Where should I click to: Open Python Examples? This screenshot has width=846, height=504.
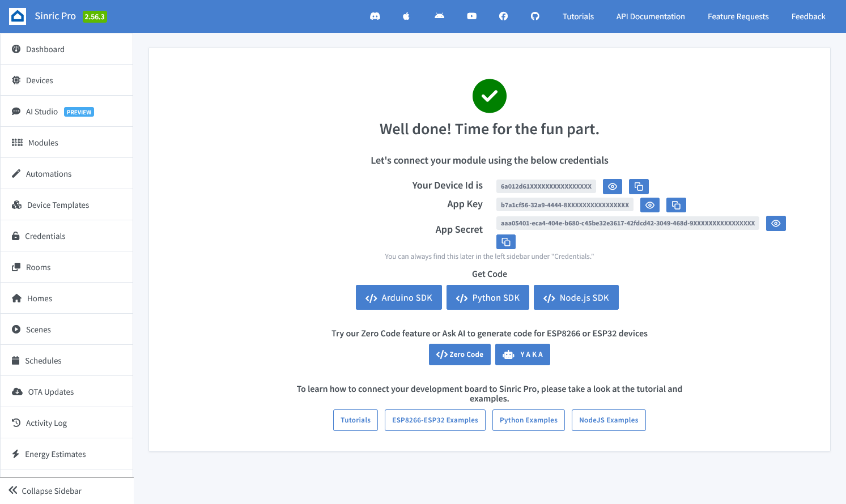[529, 420]
